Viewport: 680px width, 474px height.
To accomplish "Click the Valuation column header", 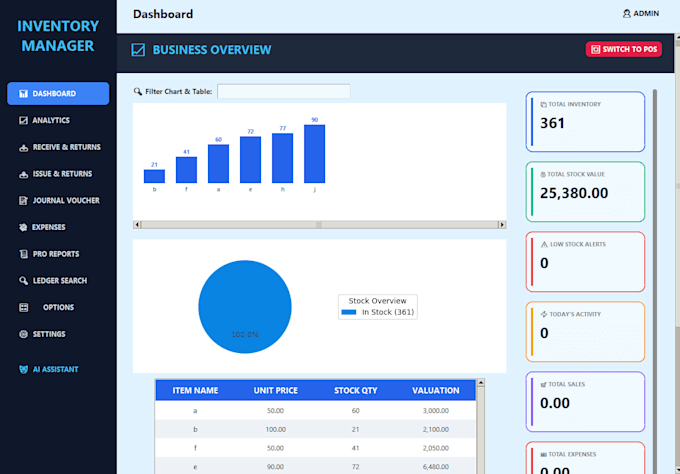I will tap(435, 391).
